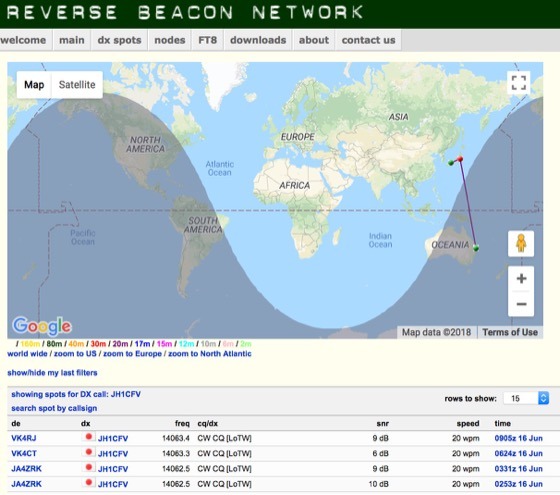The width and height of the screenshot is (560, 495).
Task: Click red dot in 0253z JA4ZRK row
Action: (x=89, y=482)
